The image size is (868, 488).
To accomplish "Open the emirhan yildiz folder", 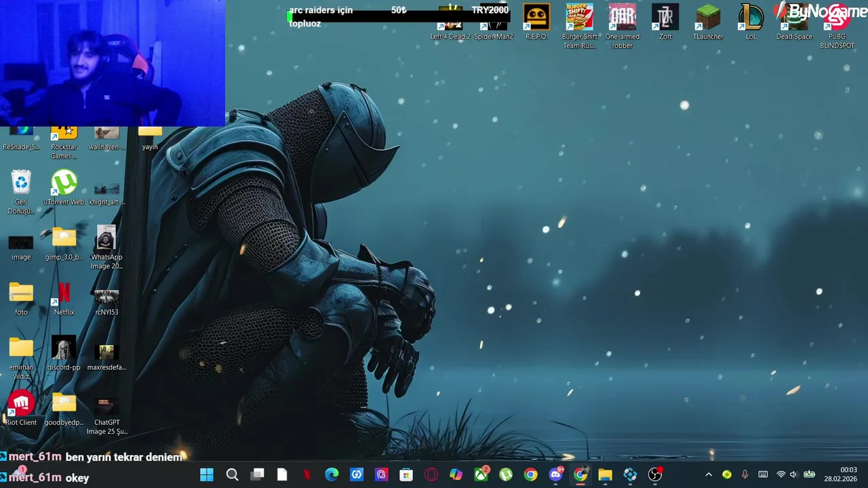I will coord(21,358).
